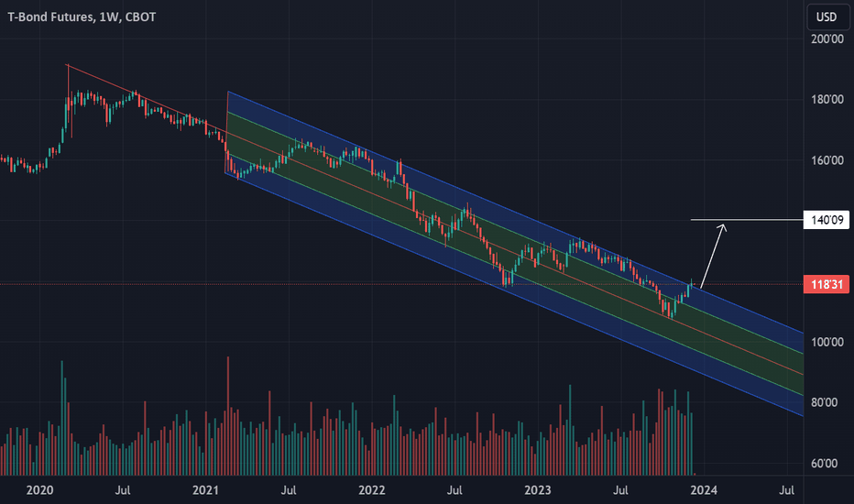This screenshot has width=854, height=504.
Task: Click the 2023 time axis label
Action: (x=538, y=490)
